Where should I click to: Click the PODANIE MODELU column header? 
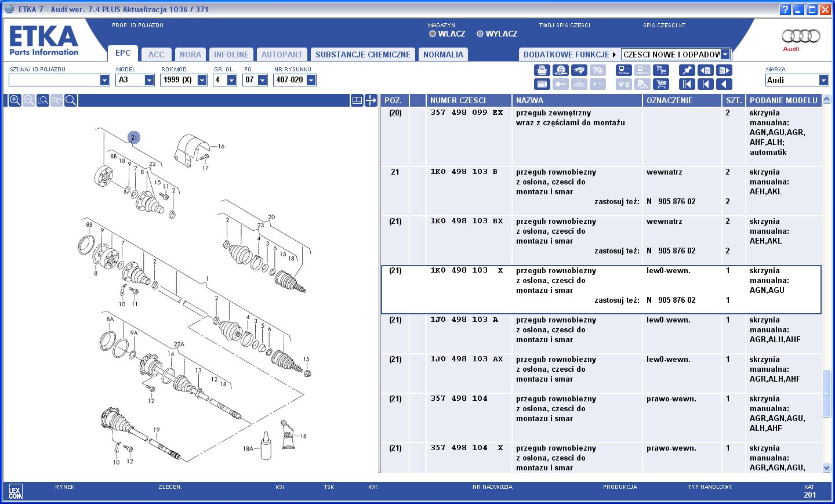[783, 100]
